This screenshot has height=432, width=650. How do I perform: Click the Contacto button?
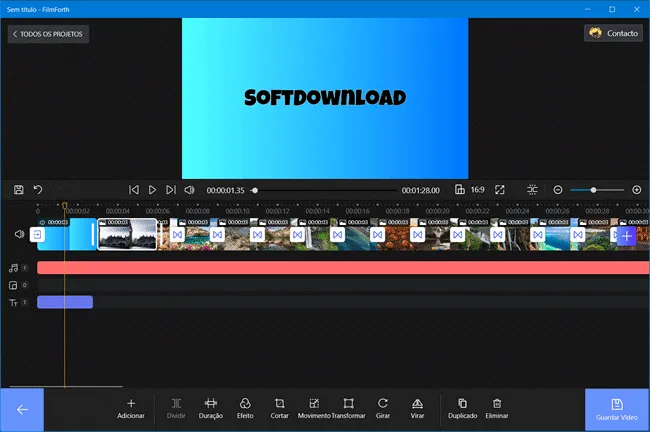coord(614,33)
